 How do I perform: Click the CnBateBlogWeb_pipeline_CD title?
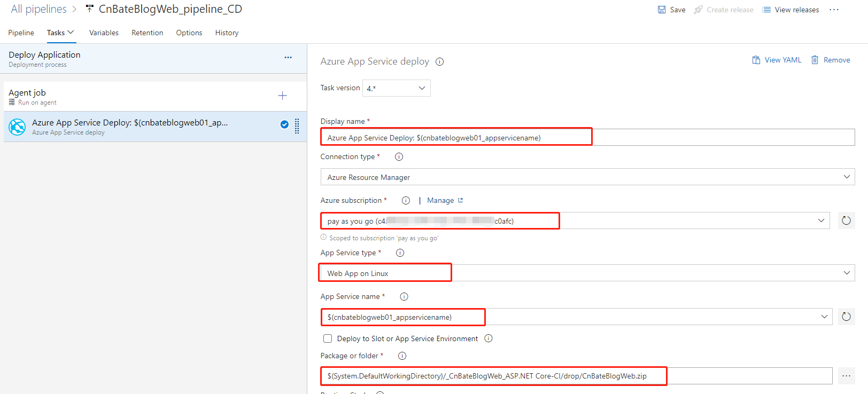(x=170, y=9)
